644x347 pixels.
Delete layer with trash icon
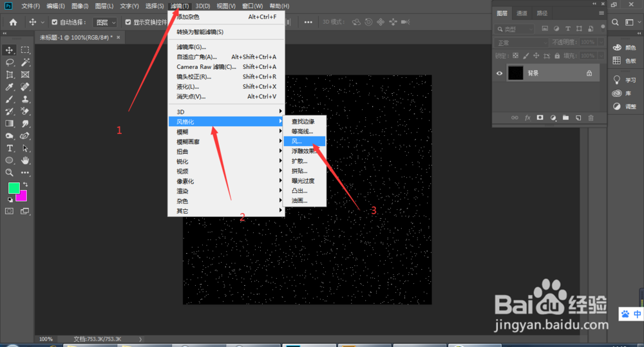pos(591,118)
